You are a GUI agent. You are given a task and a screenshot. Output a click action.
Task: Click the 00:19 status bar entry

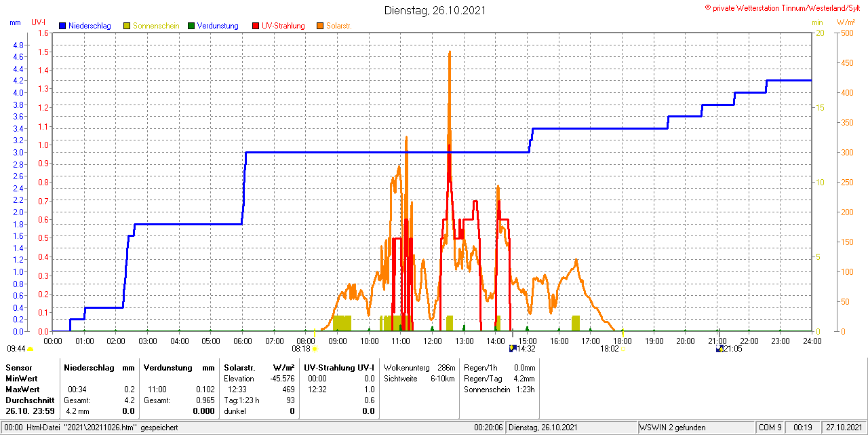[803, 428]
